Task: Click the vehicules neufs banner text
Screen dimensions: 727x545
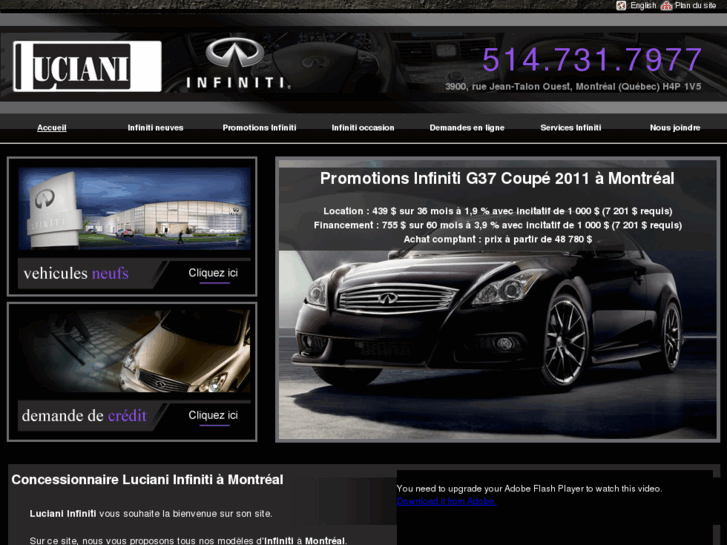Action: pyautogui.click(x=76, y=274)
